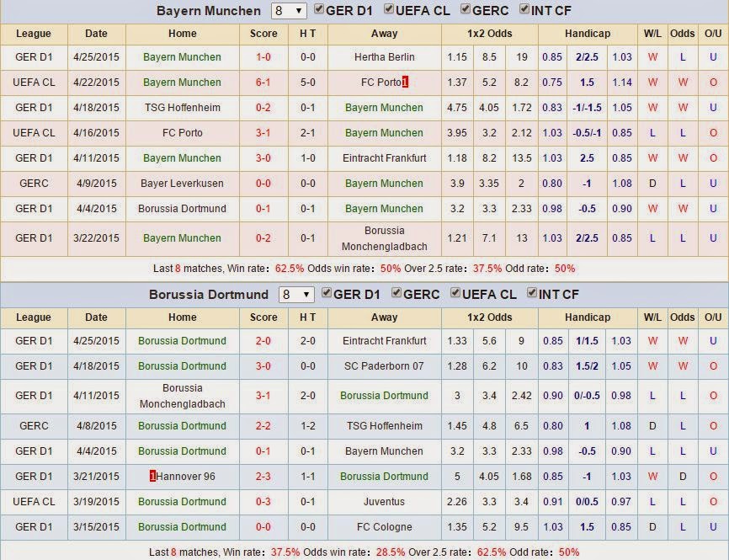
Task: Click handicap 0/-0.5 in Monchengladbach vs Dortmund row
Action: (x=587, y=395)
